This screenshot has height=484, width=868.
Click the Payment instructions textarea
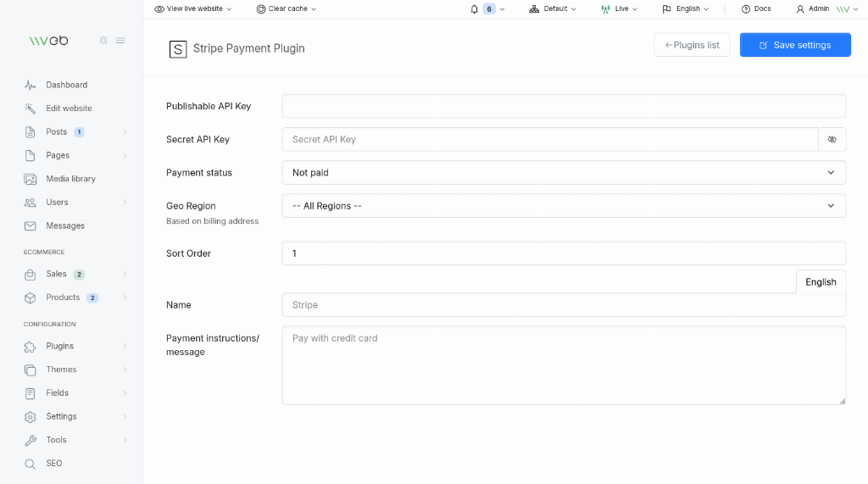[x=564, y=365]
